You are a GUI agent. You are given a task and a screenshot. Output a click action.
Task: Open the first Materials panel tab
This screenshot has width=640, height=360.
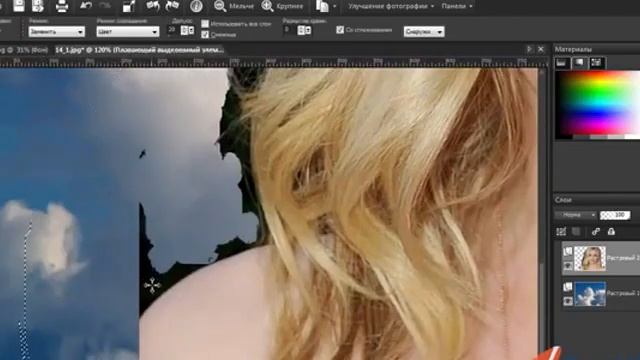coord(562,62)
